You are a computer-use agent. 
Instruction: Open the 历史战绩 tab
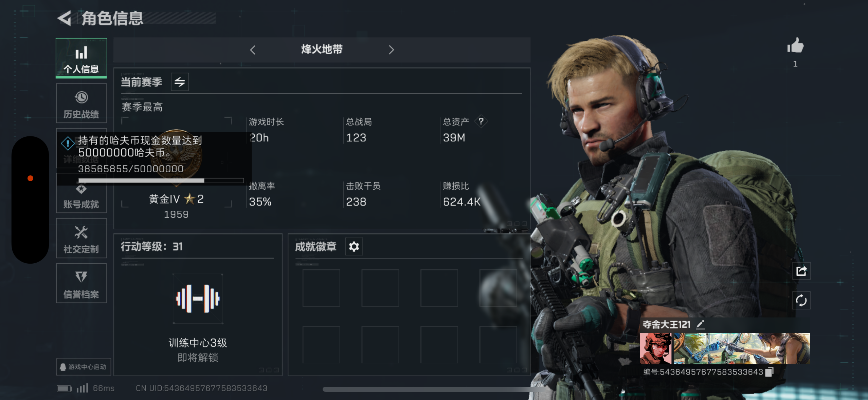pyautogui.click(x=81, y=103)
